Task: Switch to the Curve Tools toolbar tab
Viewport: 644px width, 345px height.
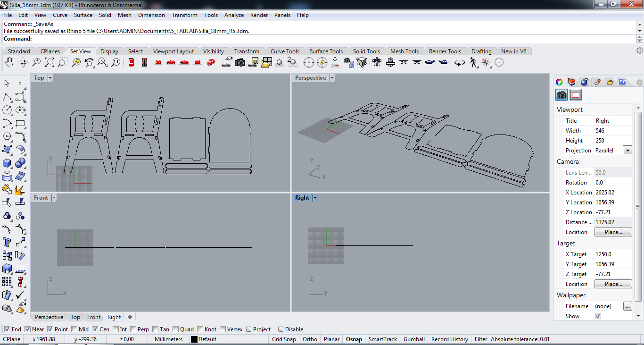Action: point(285,51)
